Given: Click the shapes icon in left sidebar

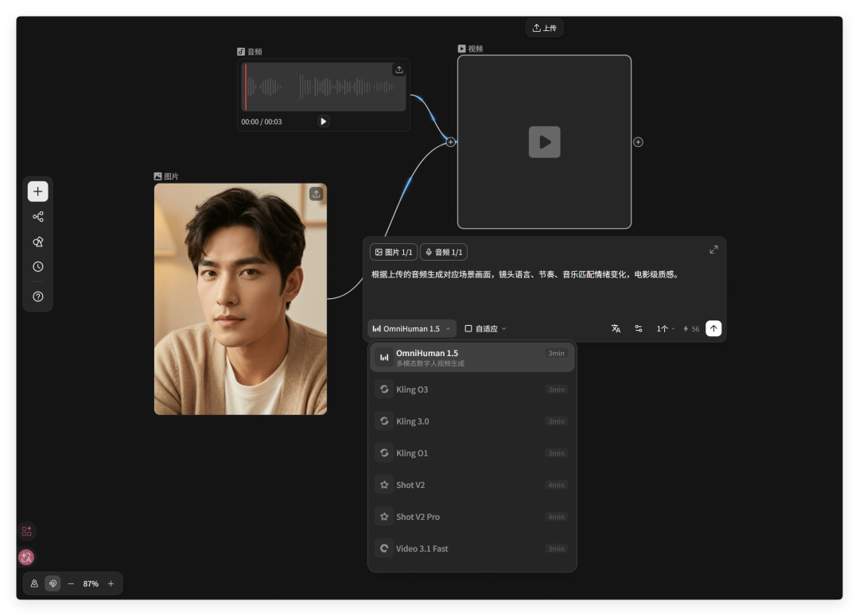Looking at the screenshot, I should coord(37,242).
